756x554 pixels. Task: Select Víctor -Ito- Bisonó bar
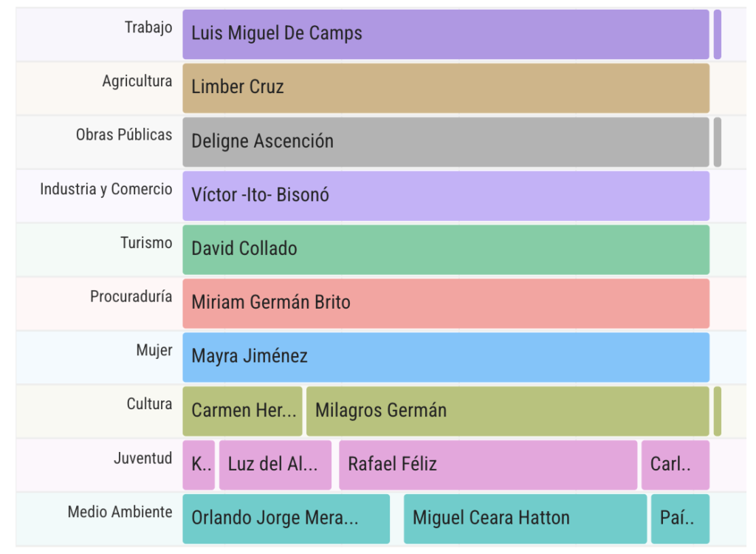[446, 196]
